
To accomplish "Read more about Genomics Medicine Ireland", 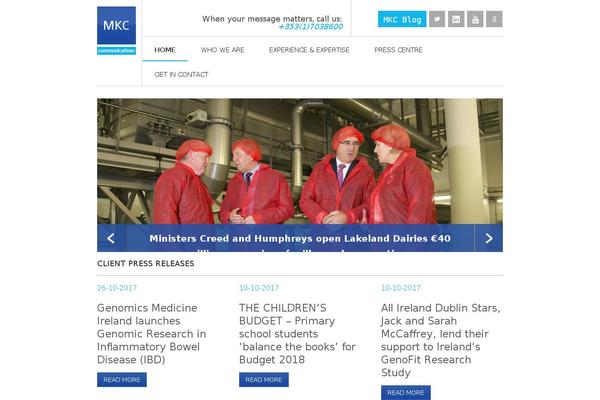I will coord(122,380).
